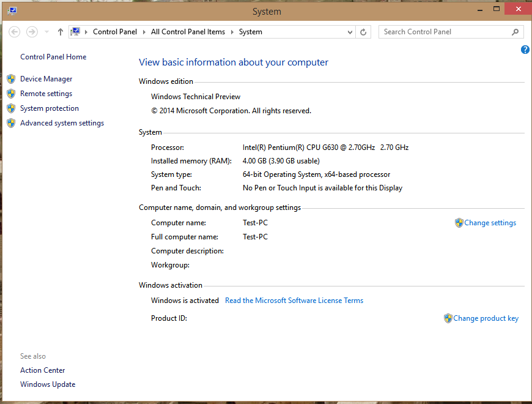Select the Control Panel breadcrumb
Image resolution: width=532 pixels, height=404 pixels.
coord(115,32)
